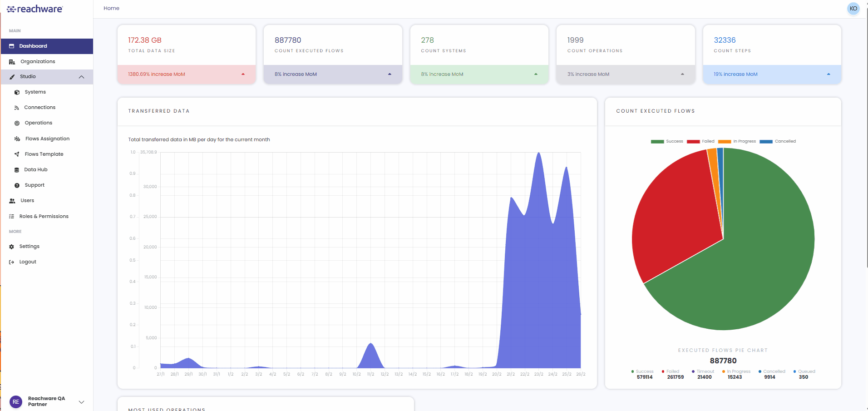Click the Operations target icon
Image resolution: width=868 pixels, height=411 pixels.
click(17, 123)
